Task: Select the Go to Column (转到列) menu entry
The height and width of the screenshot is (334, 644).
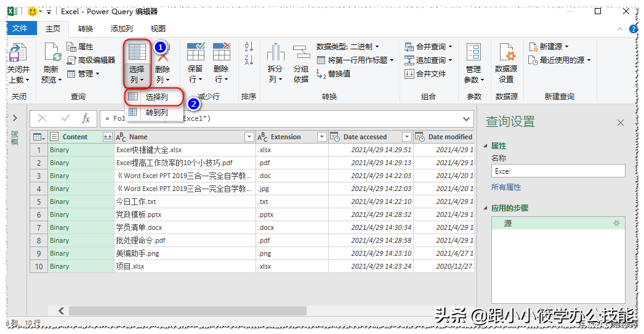Action: coord(153,112)
